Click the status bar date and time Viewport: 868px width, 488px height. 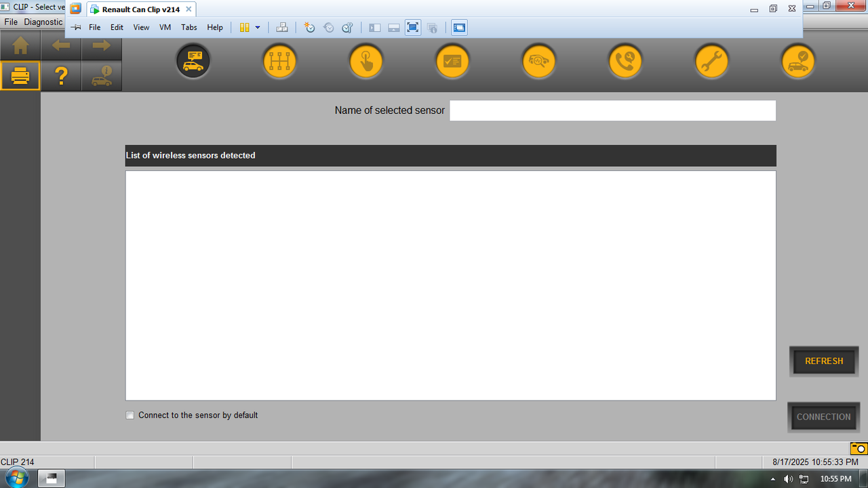(815, 462)
